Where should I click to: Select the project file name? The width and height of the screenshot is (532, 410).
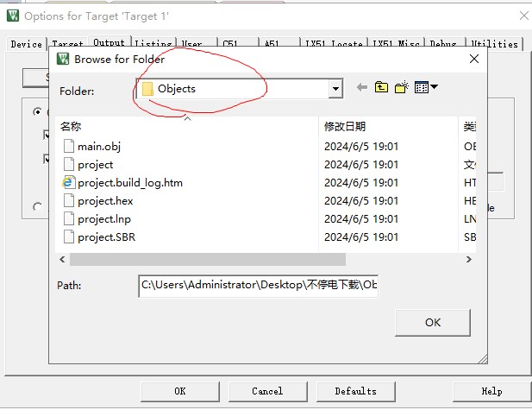click(96, 165)
